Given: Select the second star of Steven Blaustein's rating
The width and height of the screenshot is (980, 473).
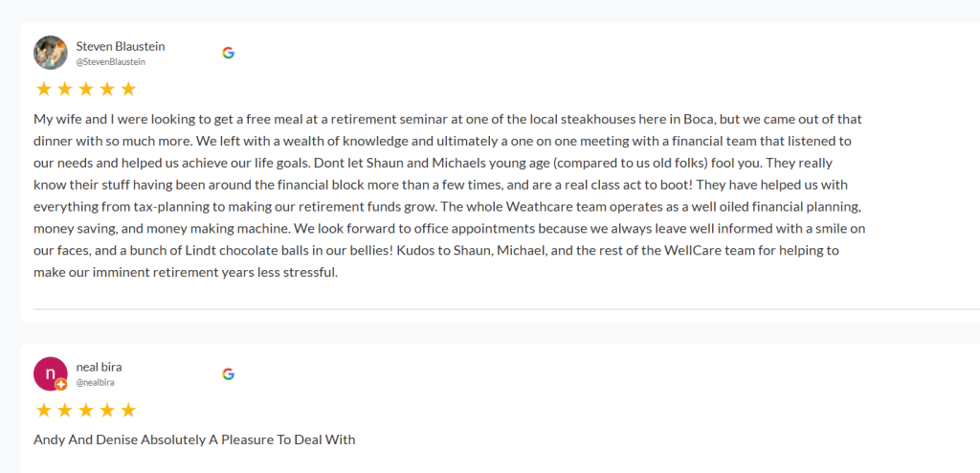Looking at the screenshot, I should tap(64, 89).
